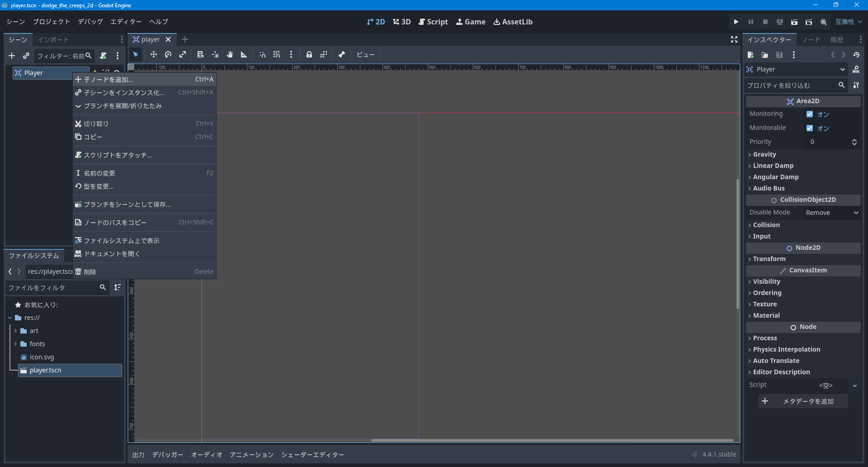This screenshot has height=467, width=868.
Task: Open the inspector property tools icon
Action: [x=856, y=85]
